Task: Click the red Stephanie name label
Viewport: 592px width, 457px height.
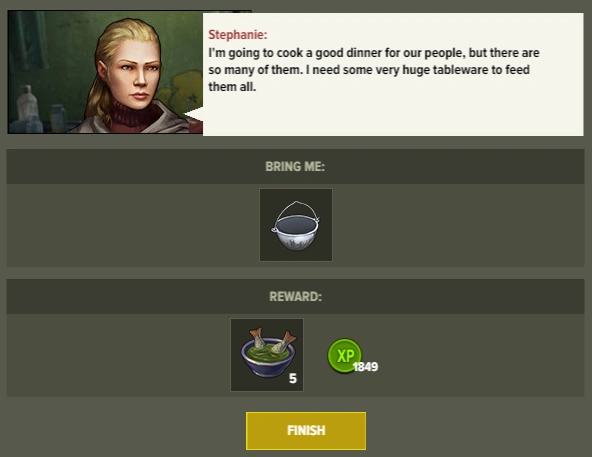Action: coord(237,35)
